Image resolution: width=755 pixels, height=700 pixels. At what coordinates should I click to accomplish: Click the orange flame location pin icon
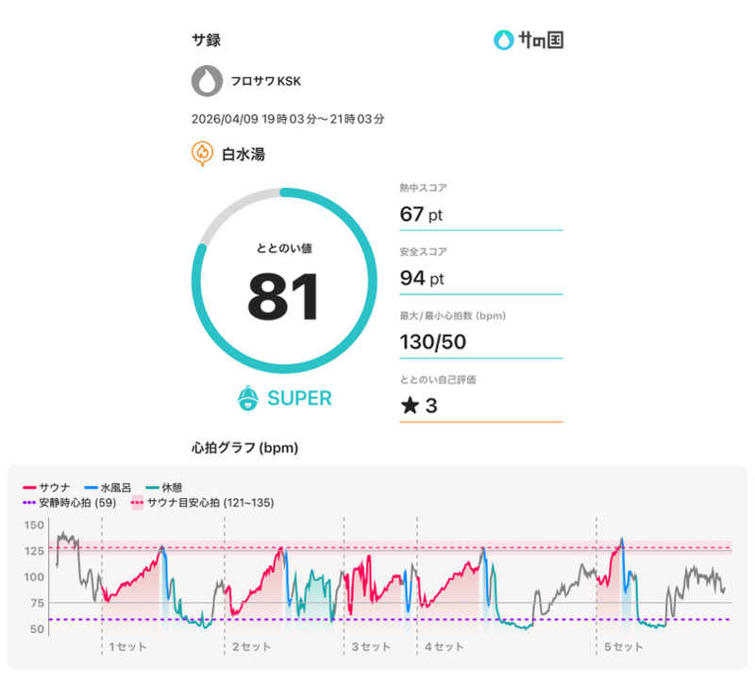[x=201, y=153]
